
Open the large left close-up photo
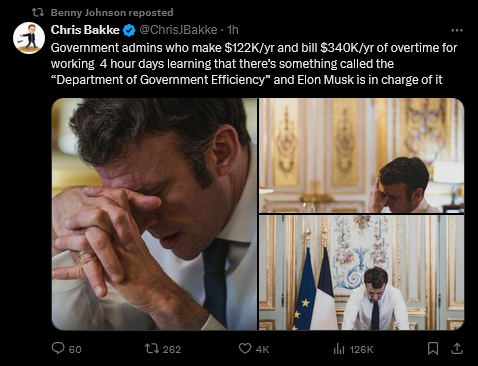[154, 214]
